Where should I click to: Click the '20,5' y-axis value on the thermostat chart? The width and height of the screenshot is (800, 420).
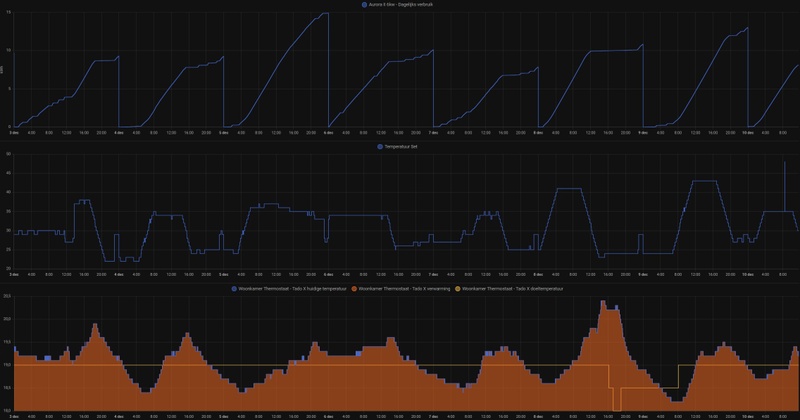coord(7,296)
